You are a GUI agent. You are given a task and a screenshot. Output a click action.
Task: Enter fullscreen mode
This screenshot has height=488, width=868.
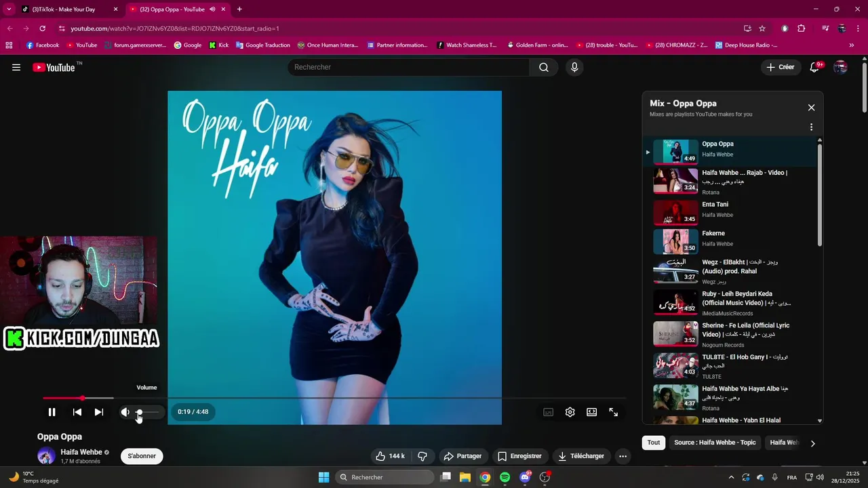614,412
